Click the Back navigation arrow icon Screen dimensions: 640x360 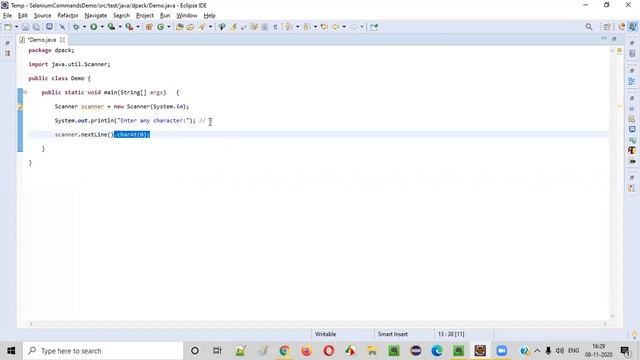tap(335, 27)
